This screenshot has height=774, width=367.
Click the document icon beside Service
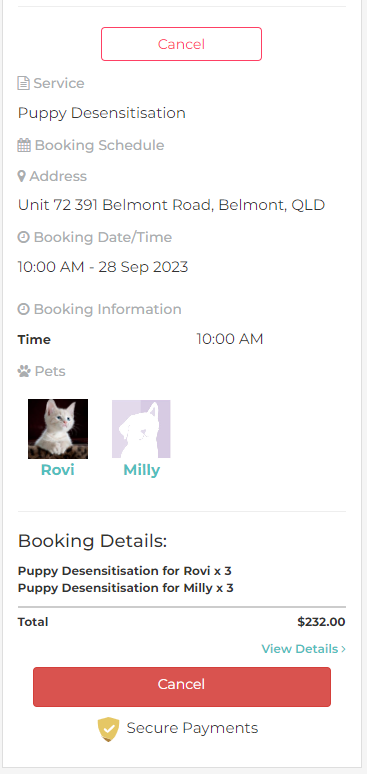(x=23, y=83)
